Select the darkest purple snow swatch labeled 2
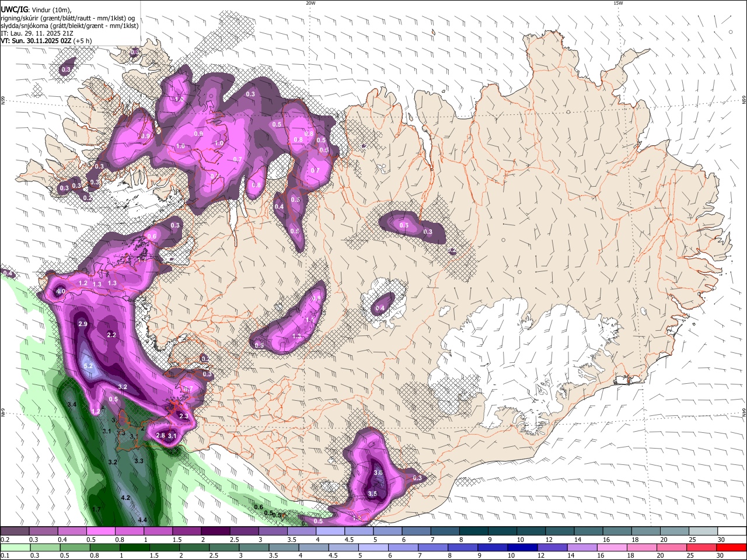This screenshot has height=560, width=747. pyautogui.click(x=215, y=531)
